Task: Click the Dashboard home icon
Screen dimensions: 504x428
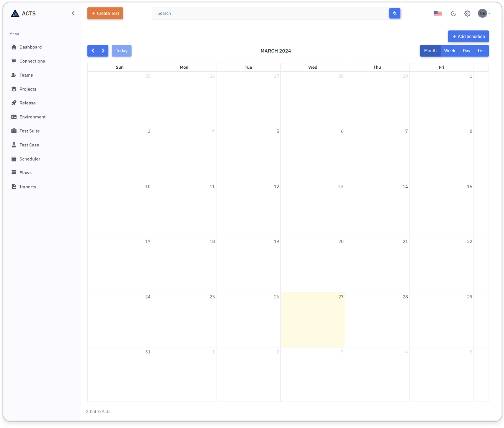Action: [14, 47]
